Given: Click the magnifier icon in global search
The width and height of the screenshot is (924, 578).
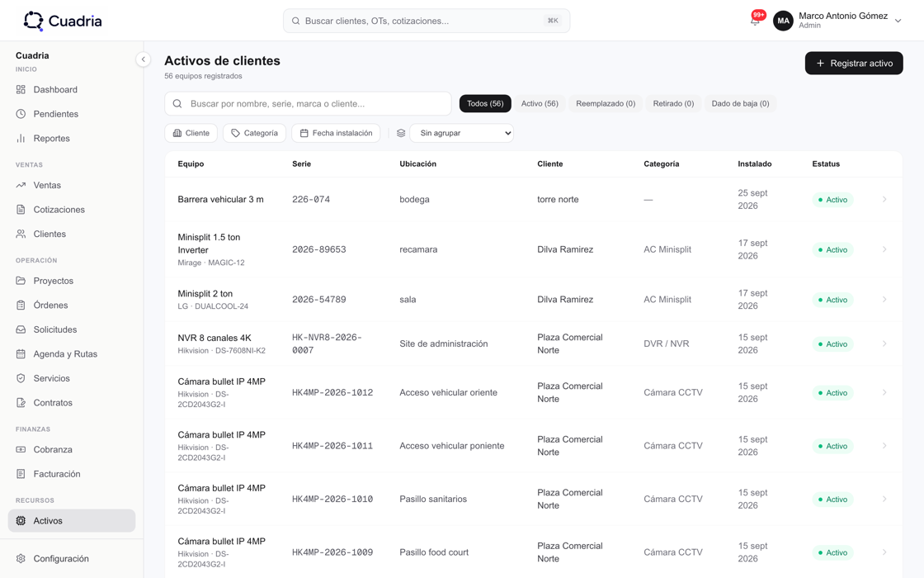Looking at the screenshot, I should coord(296,21).
